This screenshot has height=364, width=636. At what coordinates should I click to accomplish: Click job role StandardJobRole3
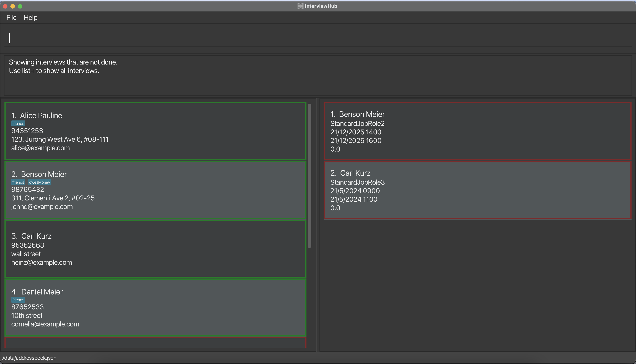tap(357, 182)
